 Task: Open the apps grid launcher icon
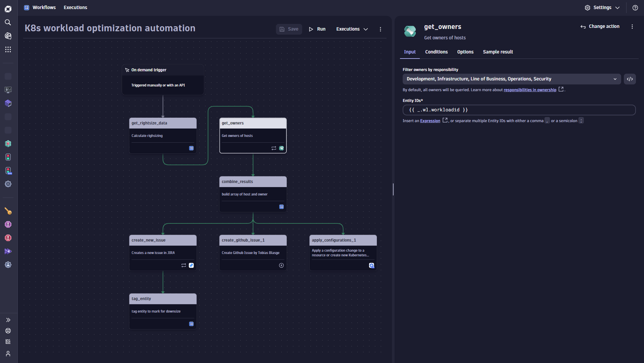coord(8,50)
